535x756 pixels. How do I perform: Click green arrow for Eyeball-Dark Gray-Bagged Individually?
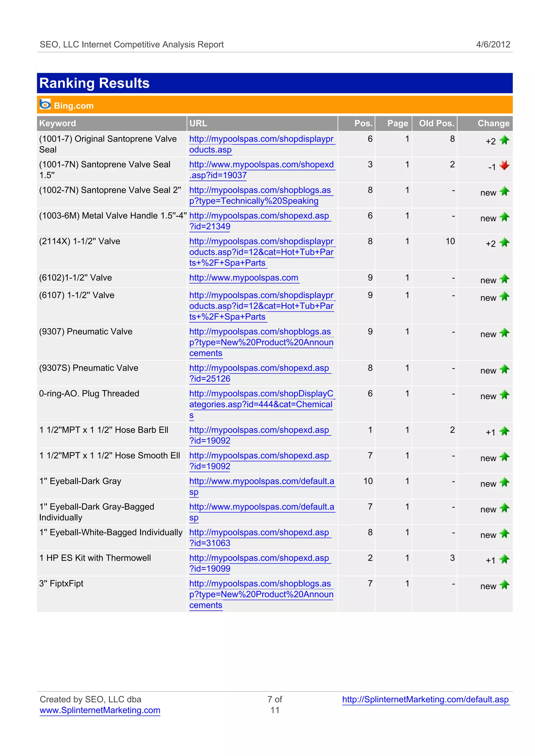(x=504, y=508)
